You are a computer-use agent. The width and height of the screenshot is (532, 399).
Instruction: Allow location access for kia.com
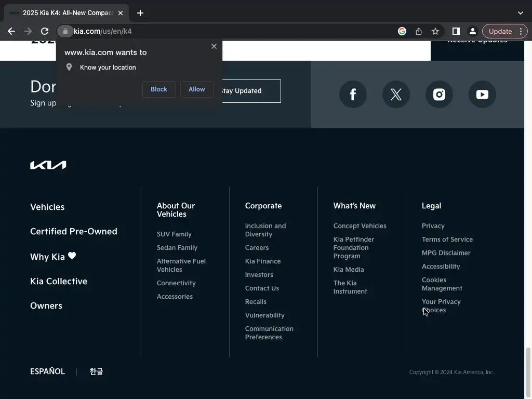197,89
